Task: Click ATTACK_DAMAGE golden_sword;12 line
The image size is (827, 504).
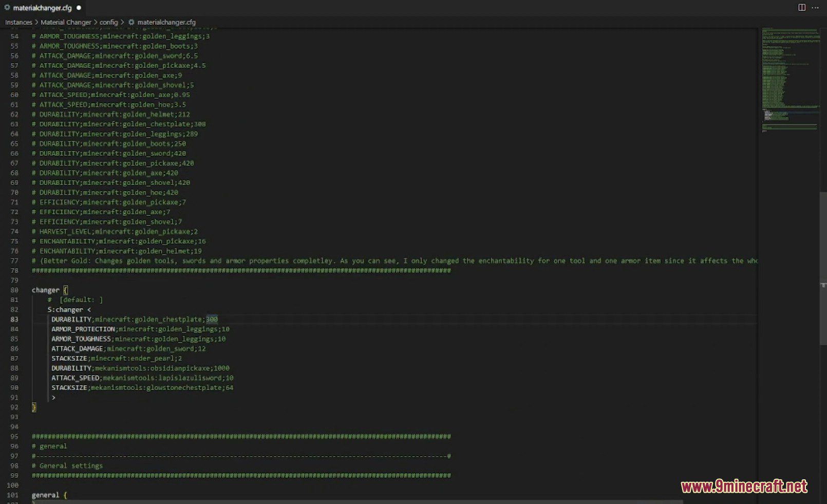Action: click(128, 348)
